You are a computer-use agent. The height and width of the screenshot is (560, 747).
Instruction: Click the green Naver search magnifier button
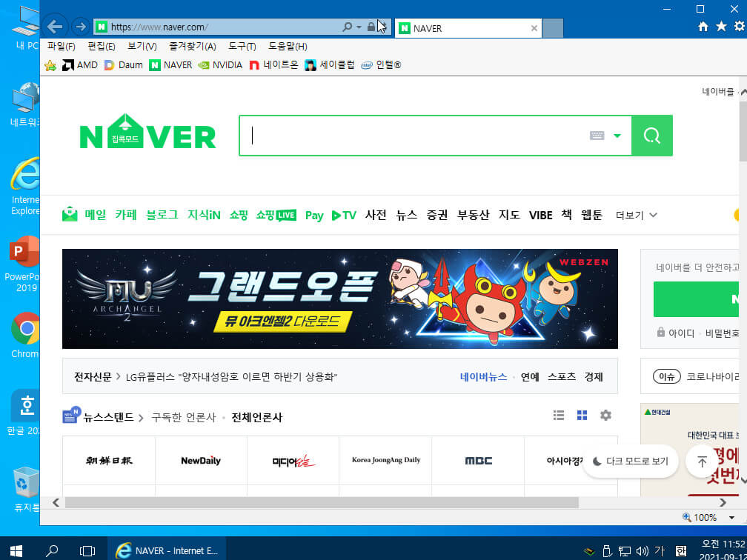(x=651, y=136)
